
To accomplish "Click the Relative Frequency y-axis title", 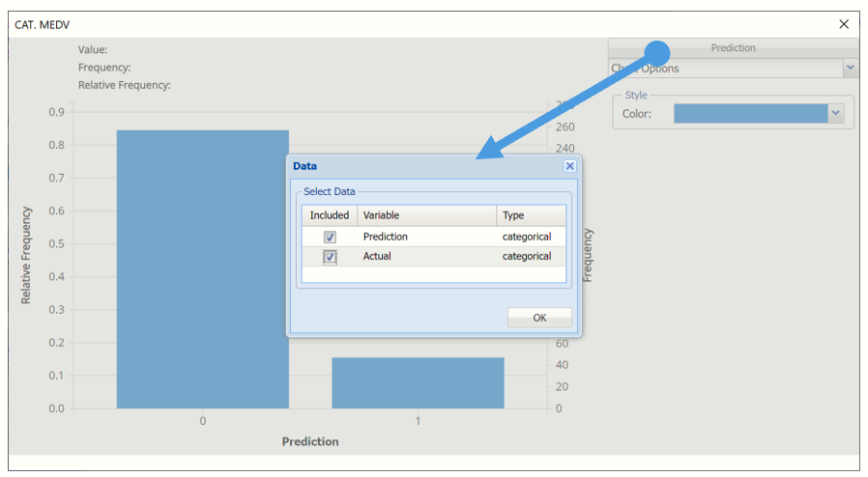I will point(26,255).
